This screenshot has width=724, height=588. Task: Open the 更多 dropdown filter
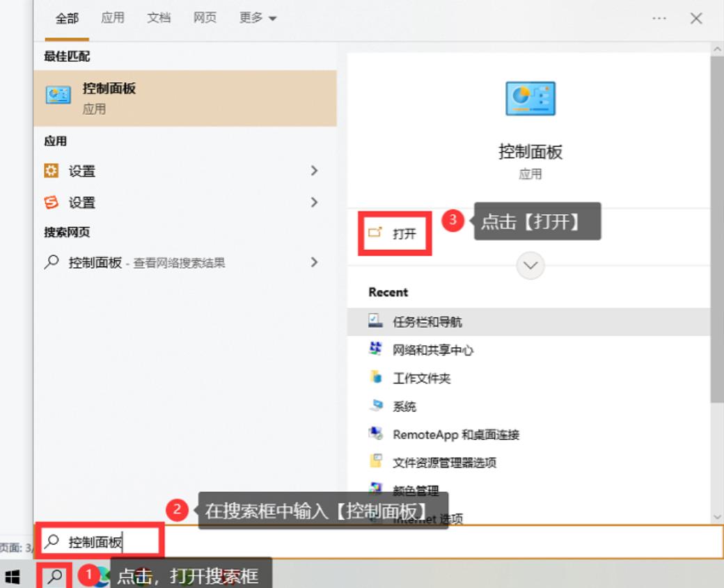click(258, 19)
